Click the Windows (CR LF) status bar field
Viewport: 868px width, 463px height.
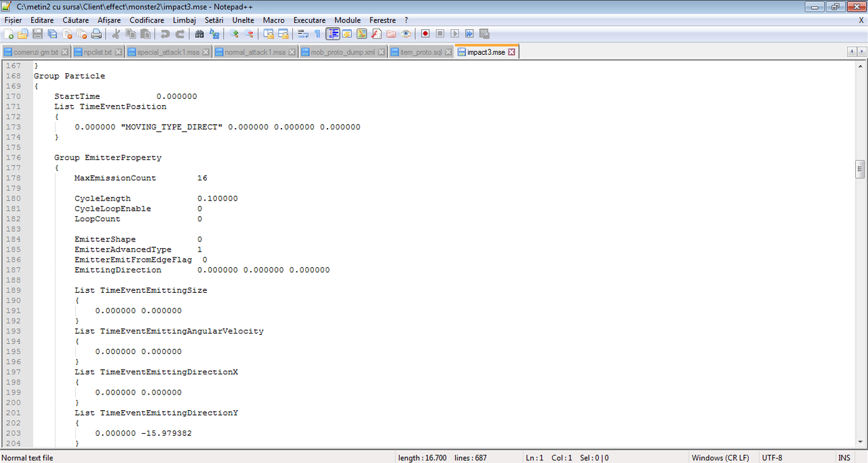pyautogui.click(x=720, y=458)
